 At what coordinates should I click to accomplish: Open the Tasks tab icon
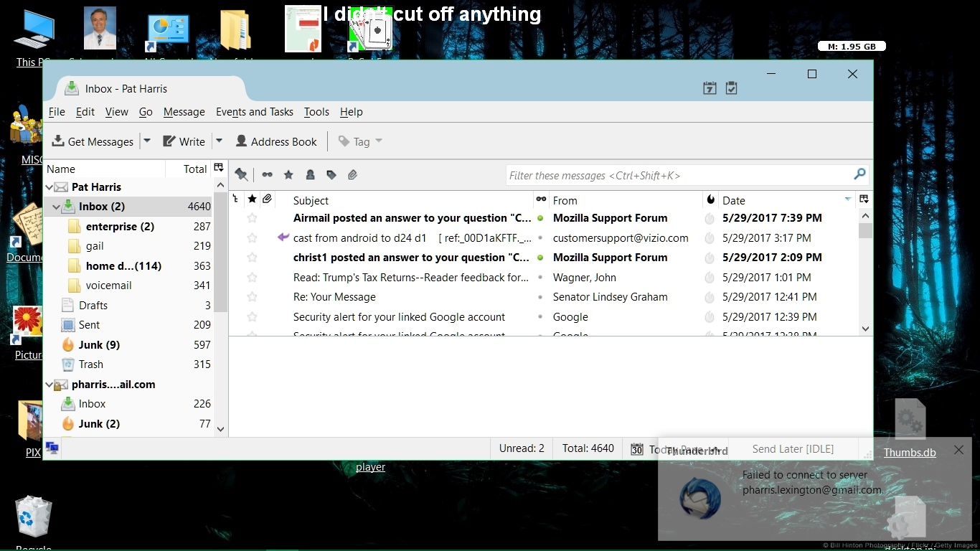[731, 88]
